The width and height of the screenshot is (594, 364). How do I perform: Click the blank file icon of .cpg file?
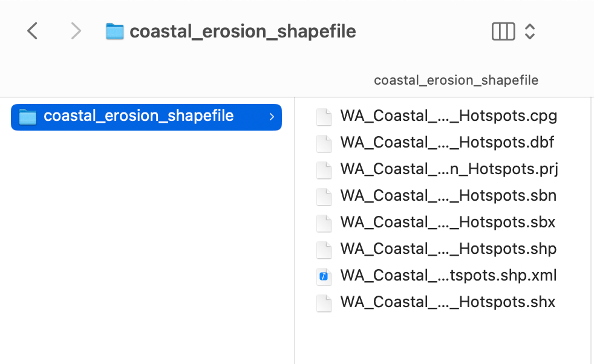324,117
